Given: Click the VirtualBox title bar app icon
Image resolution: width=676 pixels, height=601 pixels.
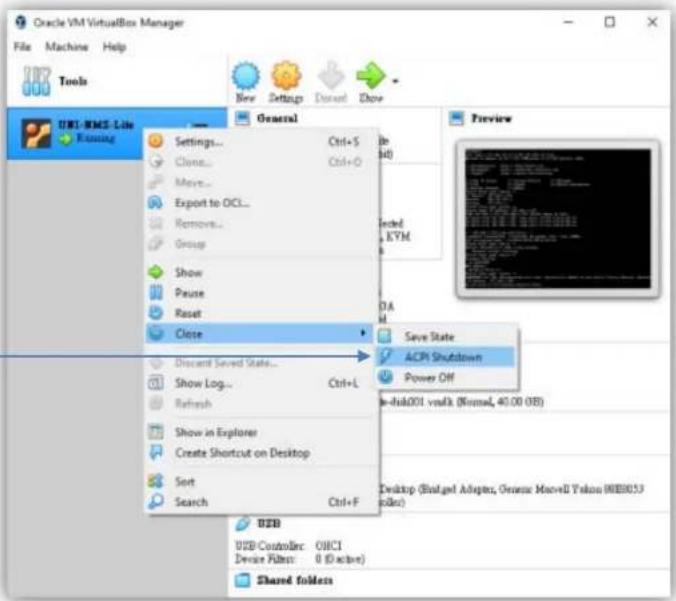Looking at the screenshot, I should tap(21, 22).
